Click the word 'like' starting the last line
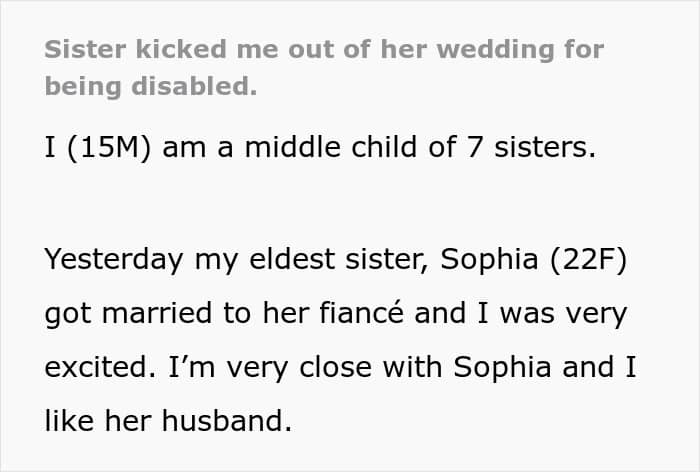 point(69,421)
